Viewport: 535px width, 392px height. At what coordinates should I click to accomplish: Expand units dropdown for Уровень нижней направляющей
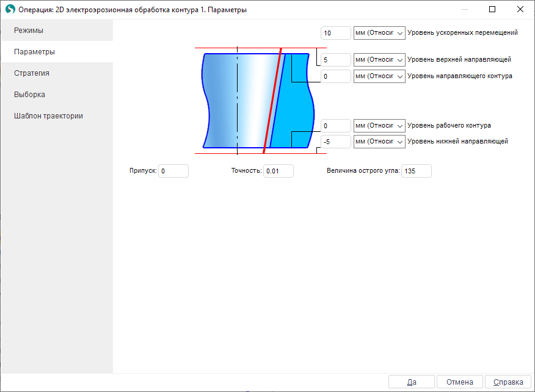click(379, 142)
